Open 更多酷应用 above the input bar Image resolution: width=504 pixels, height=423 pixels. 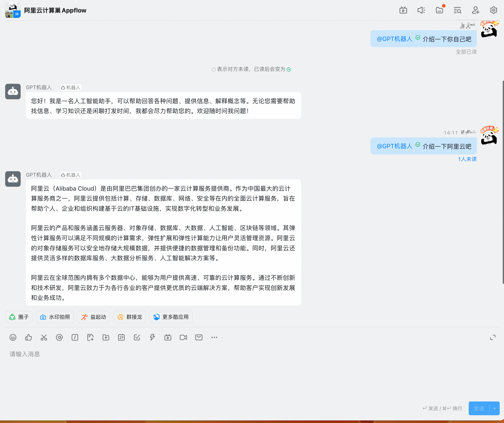click(x=171, y=317)
